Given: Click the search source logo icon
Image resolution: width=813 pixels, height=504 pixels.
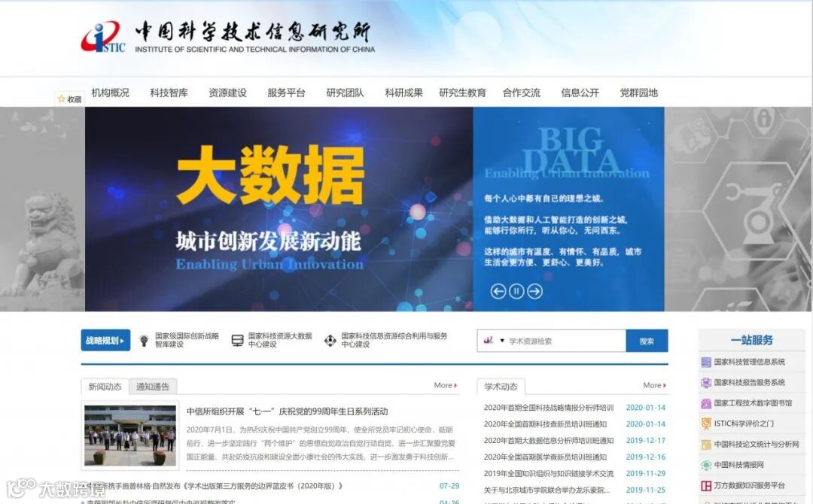Looking at the screenshot, I should click(489, 340).
